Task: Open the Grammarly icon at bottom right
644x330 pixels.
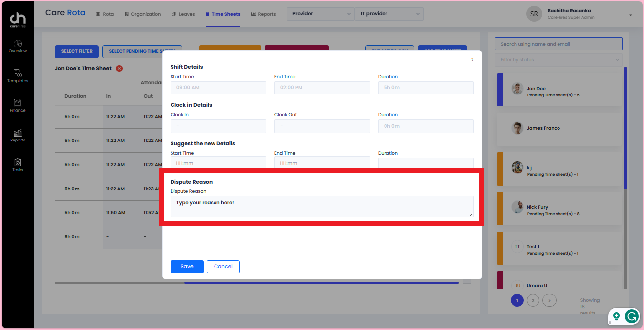Action: [633, 317]
